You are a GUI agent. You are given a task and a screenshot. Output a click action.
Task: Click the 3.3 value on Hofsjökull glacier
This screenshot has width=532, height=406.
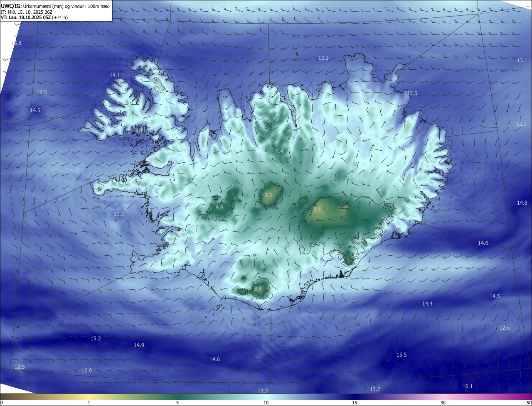[x=268, y=196]
